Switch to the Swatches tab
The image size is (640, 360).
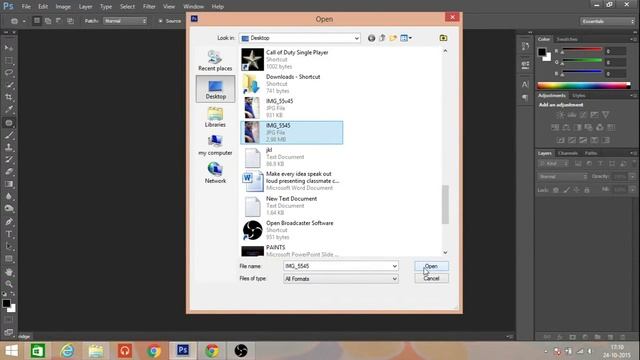567,39
